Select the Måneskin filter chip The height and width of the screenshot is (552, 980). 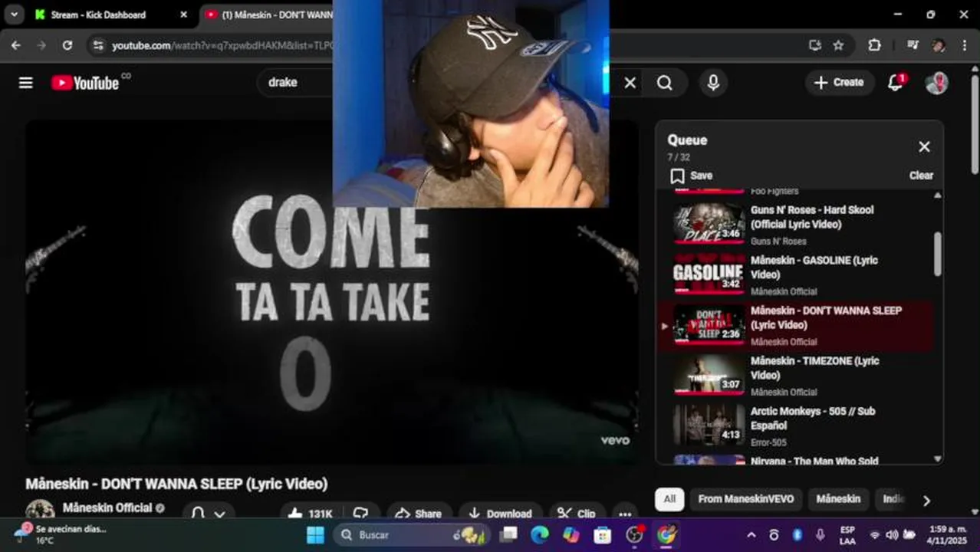tap(838, 499)
